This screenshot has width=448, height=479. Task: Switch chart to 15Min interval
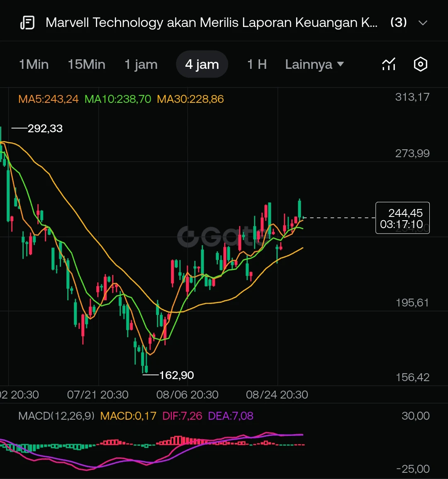tap(86, 64)
